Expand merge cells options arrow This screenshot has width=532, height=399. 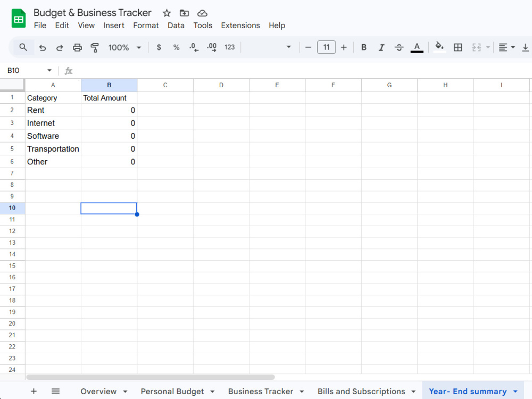click(488, 47)
